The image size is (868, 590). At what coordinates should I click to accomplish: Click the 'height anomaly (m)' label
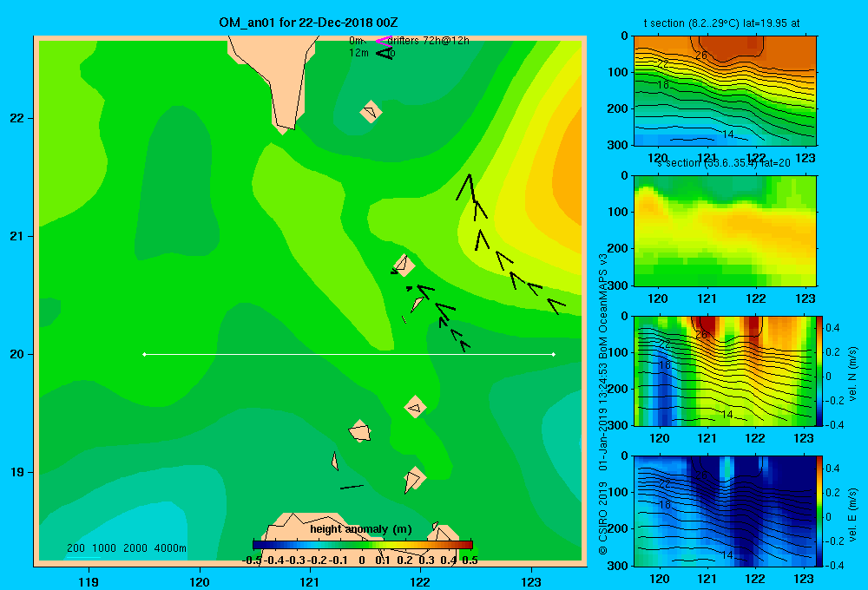click(x=361, y=529)
